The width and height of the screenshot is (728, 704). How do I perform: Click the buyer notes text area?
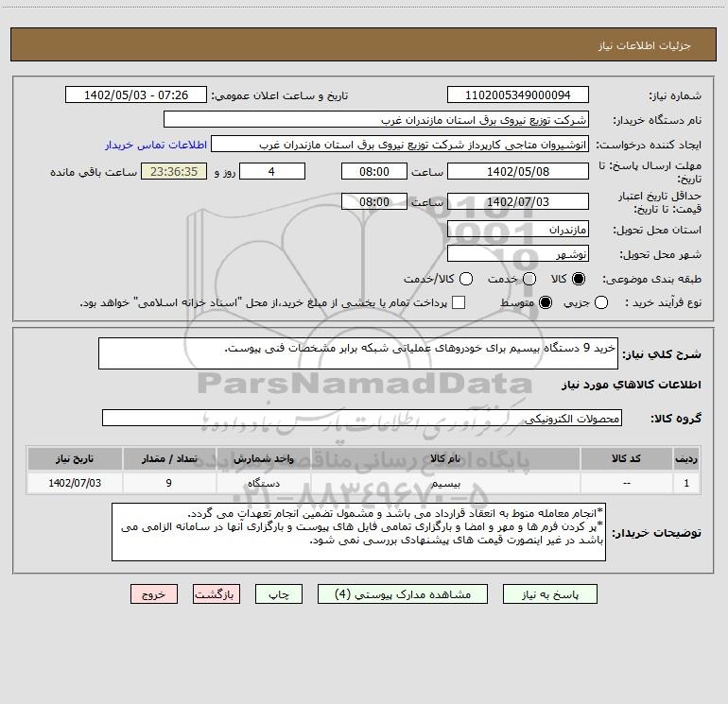click(359, 532)
